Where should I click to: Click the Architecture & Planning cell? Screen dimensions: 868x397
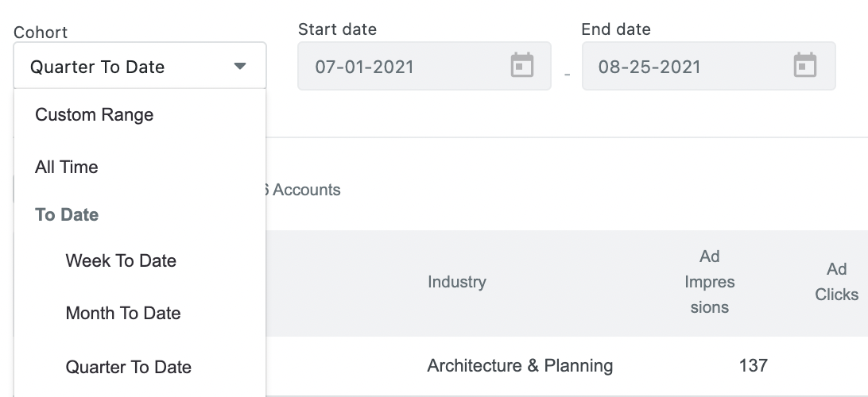[x=520, y=366]
